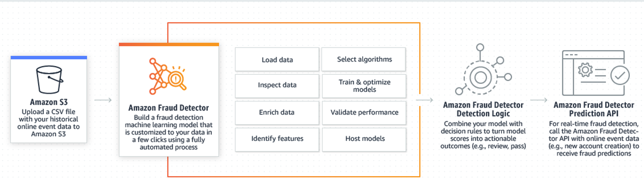Click the Prediction API heading text
Viewport: 644px width, 182px height.
(x=593, y=109)
